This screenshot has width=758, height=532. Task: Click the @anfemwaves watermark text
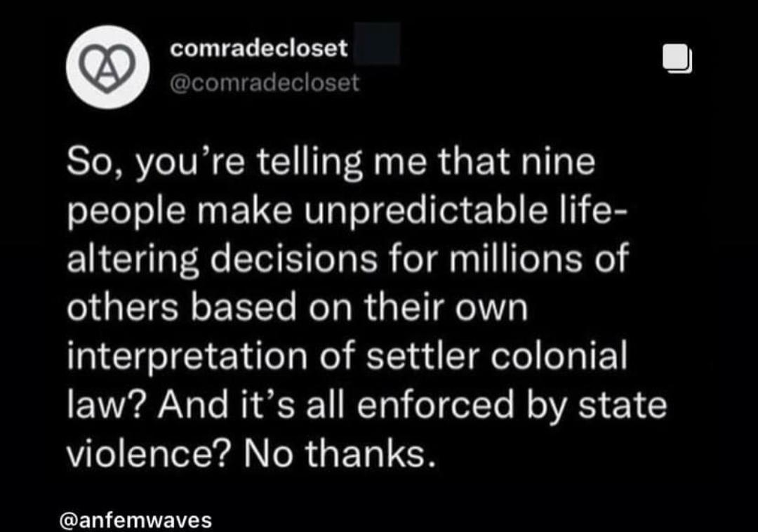pyautogui.click(x=133, y=519)
